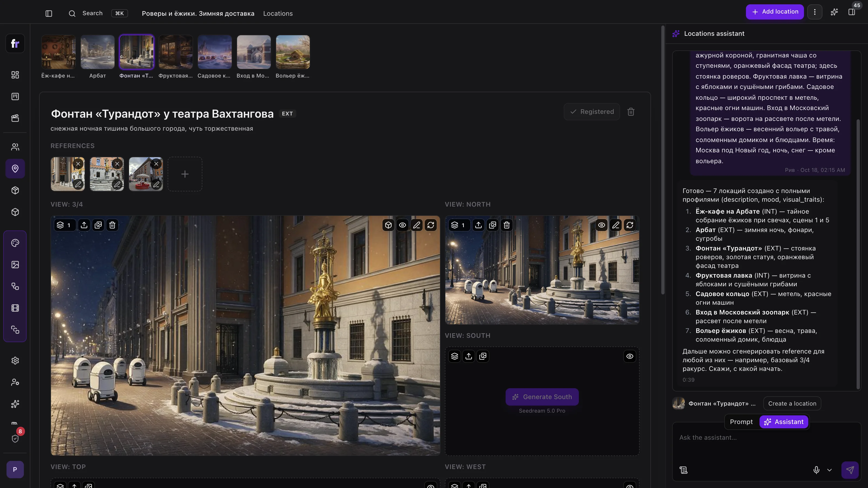Switch input mode to Assistant
868x488 pixels.
coord(784,422)
